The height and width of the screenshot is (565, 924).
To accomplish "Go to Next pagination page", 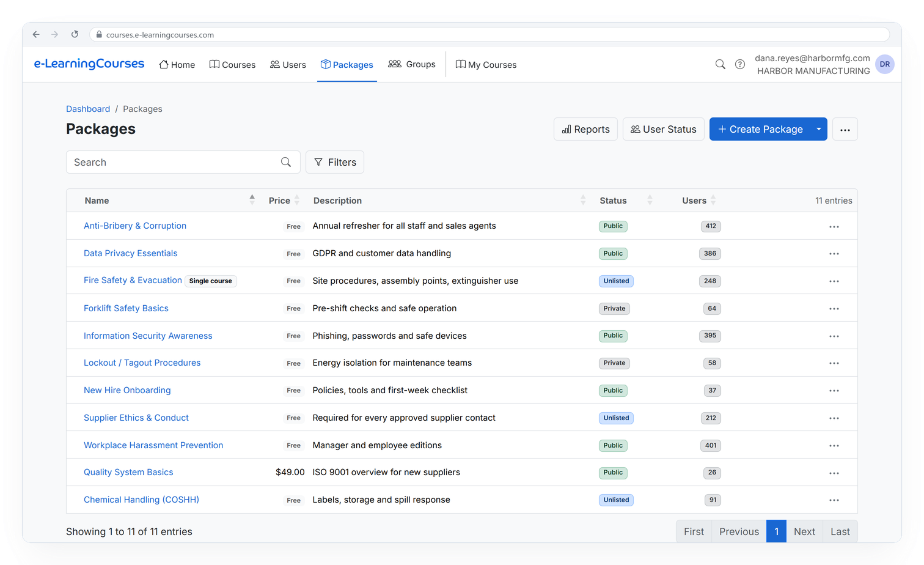I will pyautogui.click(x=804, y=531).
